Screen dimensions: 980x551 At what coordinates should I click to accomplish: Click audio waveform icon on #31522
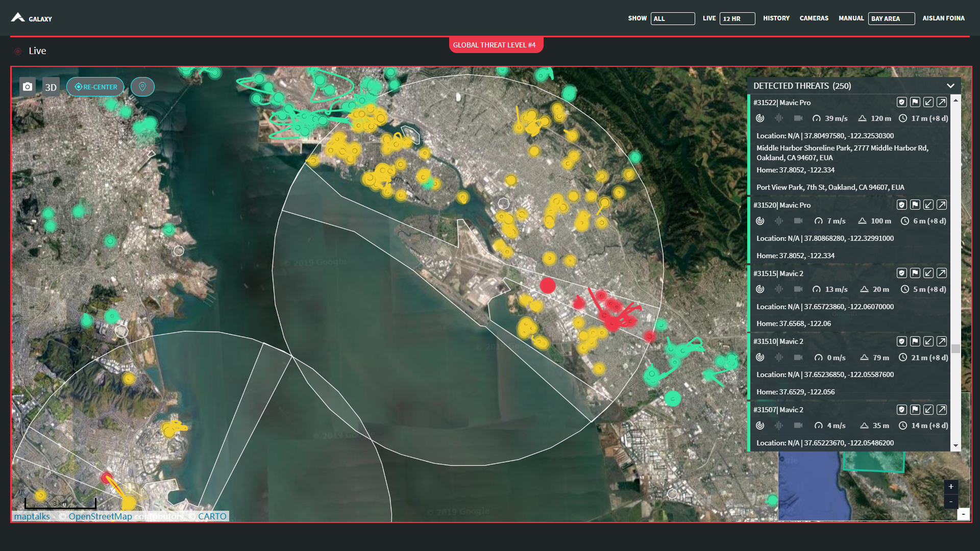point(778,118)
